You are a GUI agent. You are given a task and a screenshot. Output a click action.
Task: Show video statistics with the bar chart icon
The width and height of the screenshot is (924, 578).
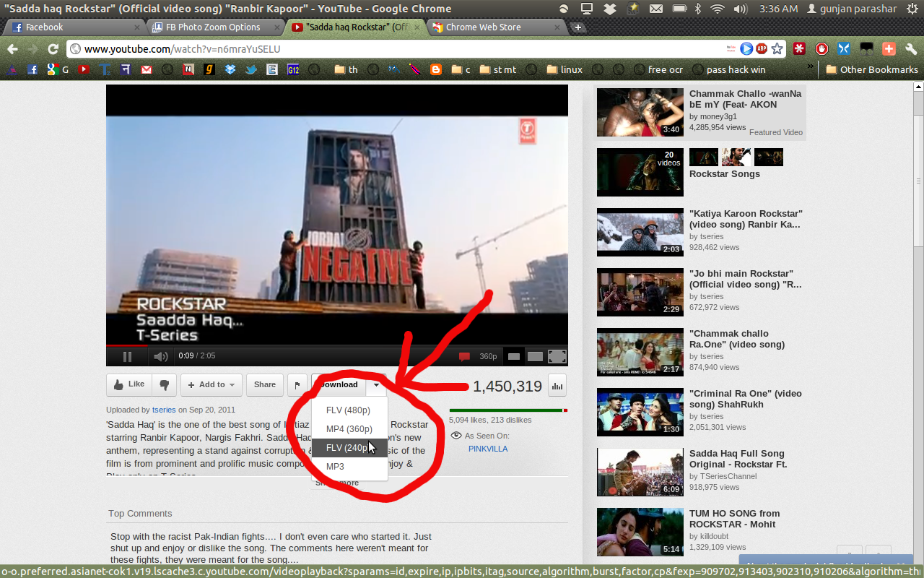click(x=557, y=386)
